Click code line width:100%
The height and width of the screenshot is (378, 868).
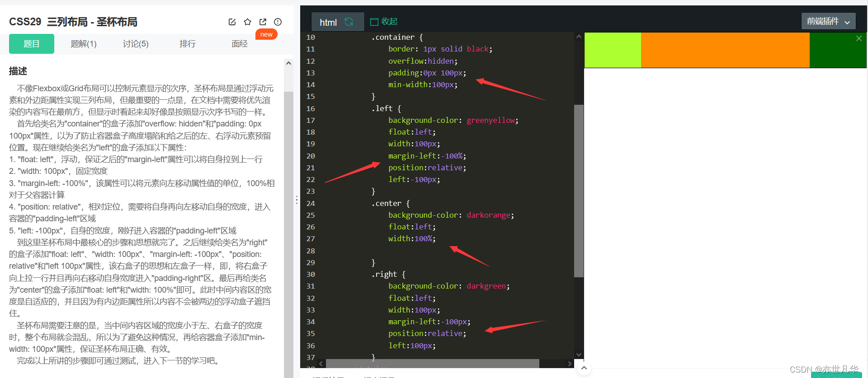click(x=412, y=238)
